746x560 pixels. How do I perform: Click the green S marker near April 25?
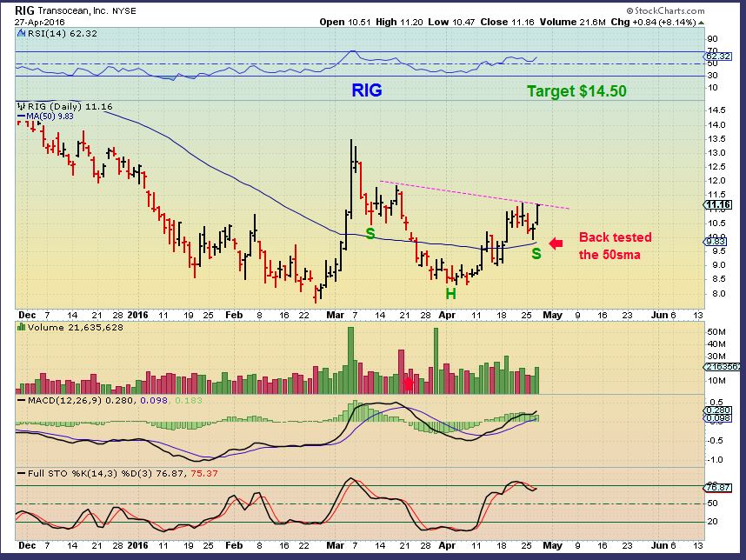click(536, 254)
